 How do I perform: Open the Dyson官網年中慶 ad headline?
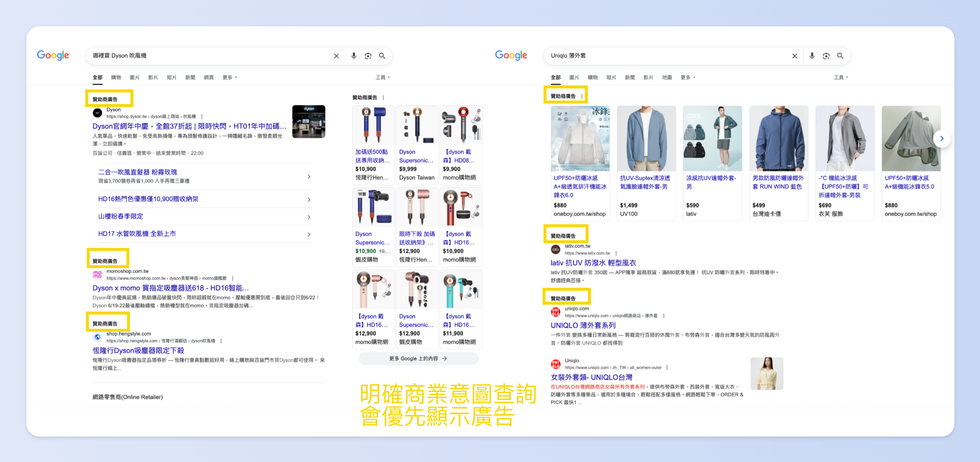coord(189,126)
